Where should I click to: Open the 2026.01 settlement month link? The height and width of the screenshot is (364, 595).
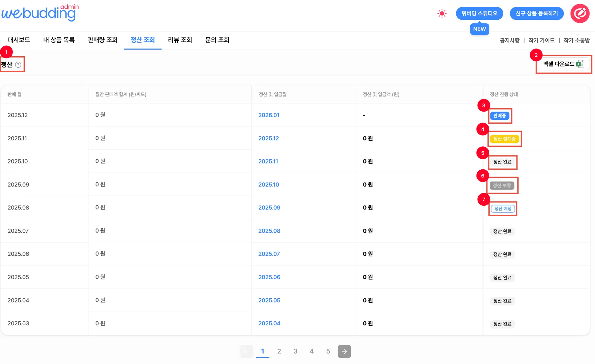[269, 115]
